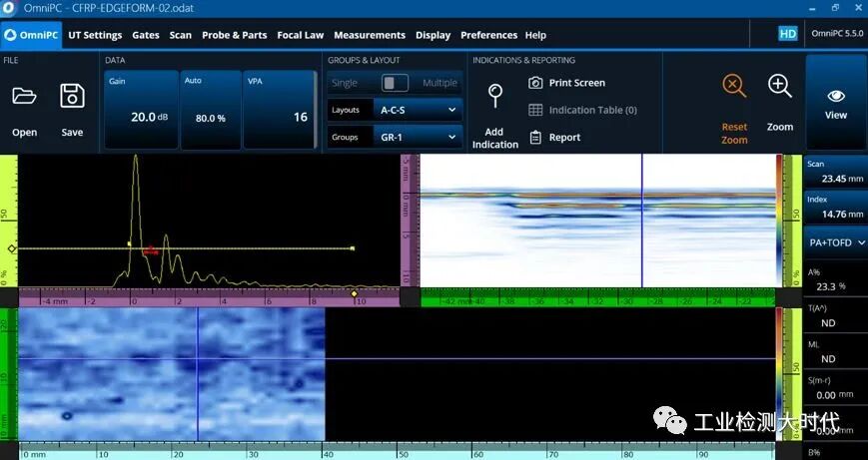Select the ML ND reading

coord(836,351)
